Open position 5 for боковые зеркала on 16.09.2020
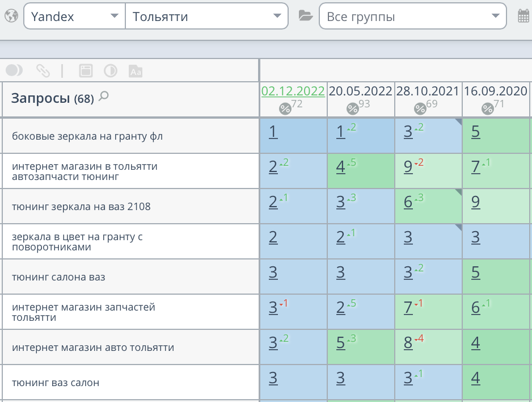The image size is (532, 402). coord(476,132)
